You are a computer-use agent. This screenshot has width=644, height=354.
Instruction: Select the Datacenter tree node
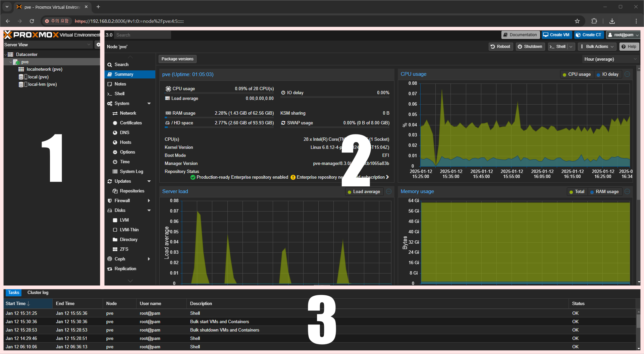tap(26, 54)
